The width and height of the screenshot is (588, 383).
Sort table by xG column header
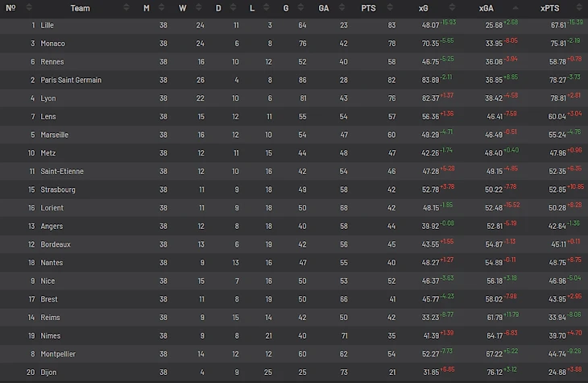point(424,8)
